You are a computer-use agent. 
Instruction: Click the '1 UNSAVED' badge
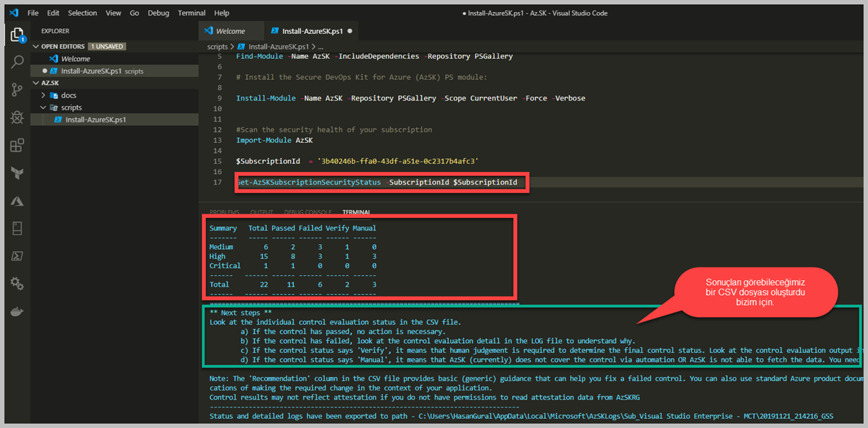point(107,47)
